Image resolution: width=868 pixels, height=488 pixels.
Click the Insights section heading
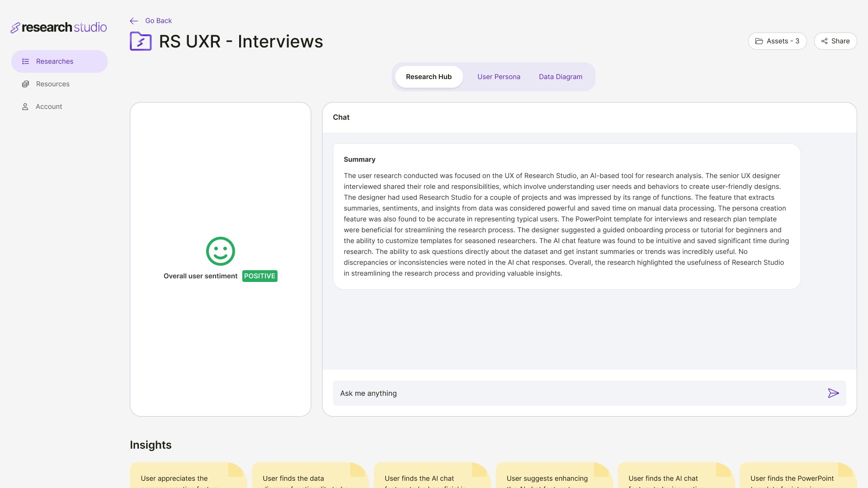151,445
